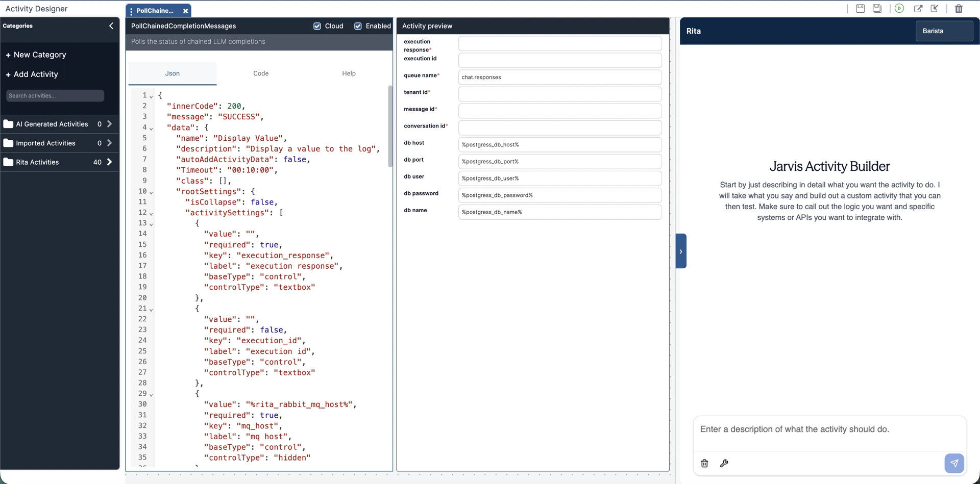Click the AI Generated Activities folder icon
Screen dimensions: 980x484
point(8,124)
